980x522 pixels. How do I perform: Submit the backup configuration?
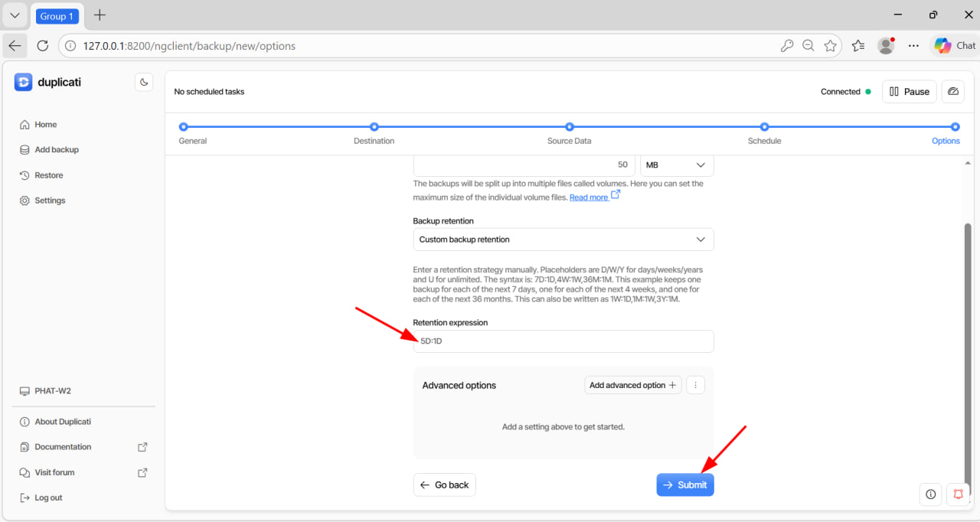click(684, 485)
